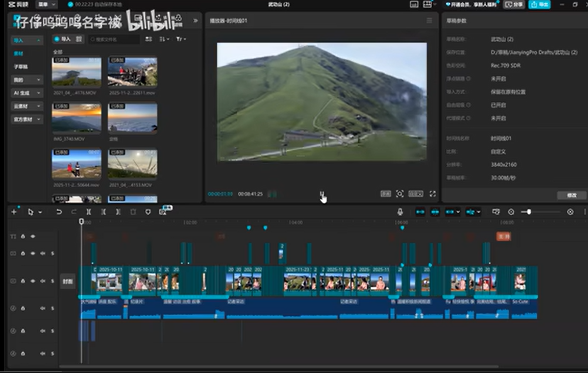Click the media search input field
The image size is (588, 373).
click(114, 39)
